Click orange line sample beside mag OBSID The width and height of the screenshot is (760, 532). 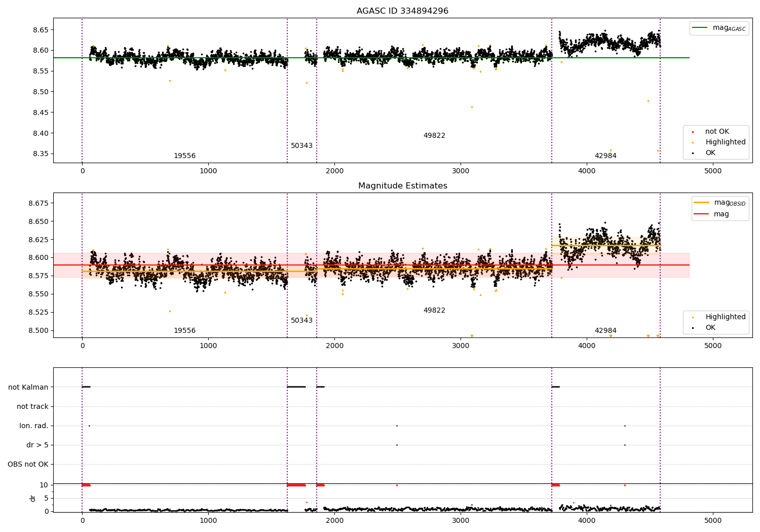[x=701, y=203]
